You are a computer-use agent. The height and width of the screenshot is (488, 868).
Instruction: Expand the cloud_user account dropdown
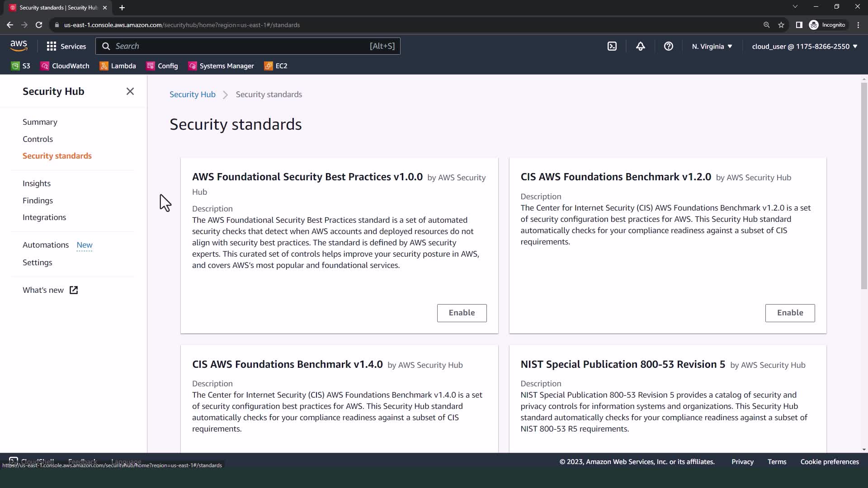tap(804, 46)
